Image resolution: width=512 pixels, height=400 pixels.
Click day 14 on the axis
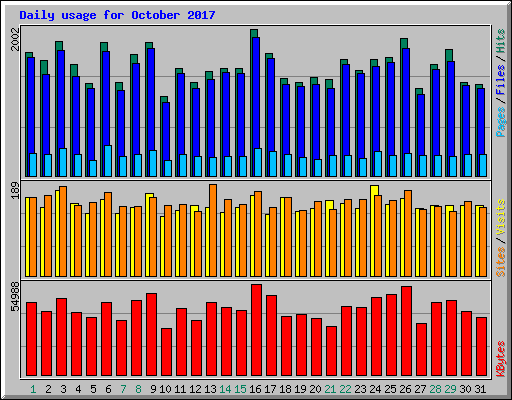coord(225,389)
